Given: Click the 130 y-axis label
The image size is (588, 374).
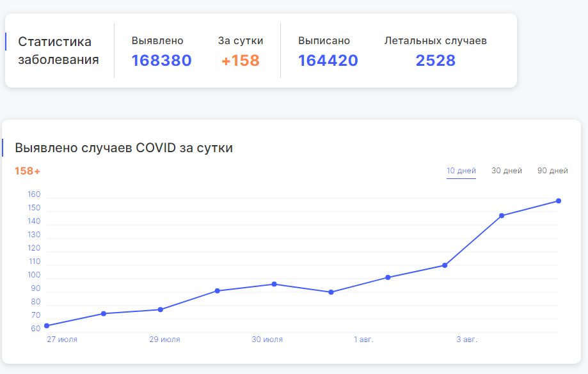Looking at the screenshot, I should tap(34, 235).
